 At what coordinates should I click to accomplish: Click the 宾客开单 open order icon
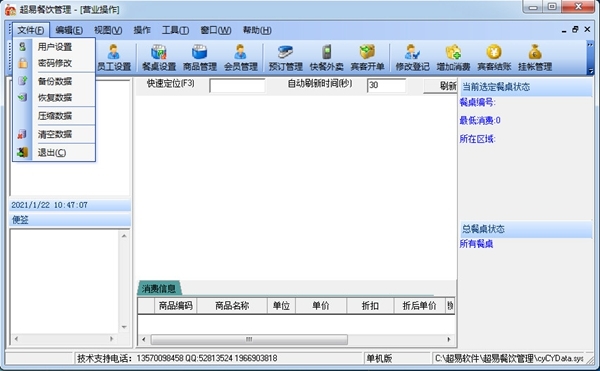point(367,58)
